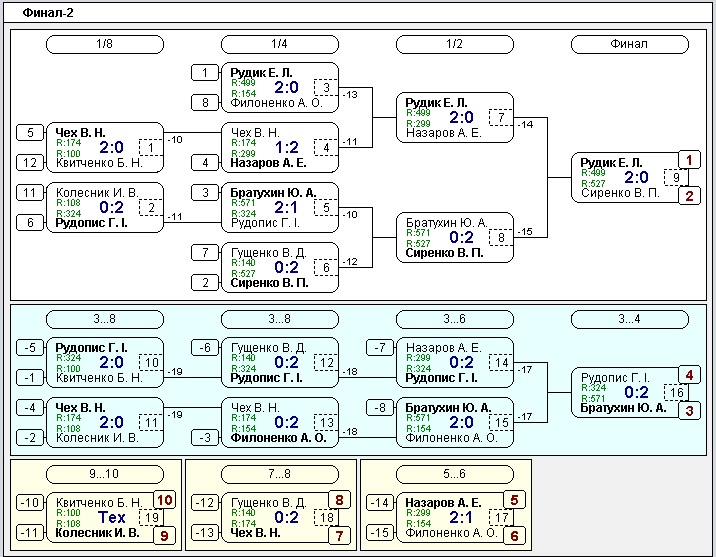This screenshot has width=716, height=557.
Task: Click dashed match number 13 in Чех–Филоненко
Action: tap(326, 422)
